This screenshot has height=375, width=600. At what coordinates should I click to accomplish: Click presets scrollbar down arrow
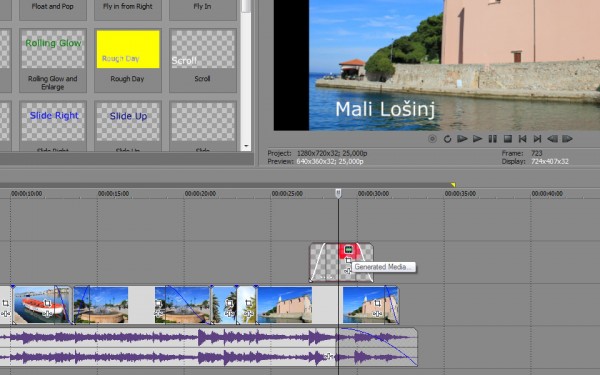pos(246,146)
